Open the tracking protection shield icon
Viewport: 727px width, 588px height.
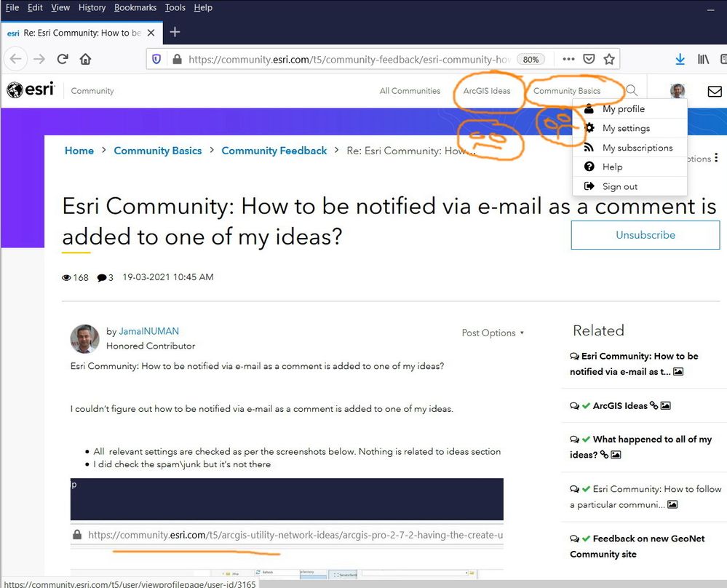[x=156, y=60]
